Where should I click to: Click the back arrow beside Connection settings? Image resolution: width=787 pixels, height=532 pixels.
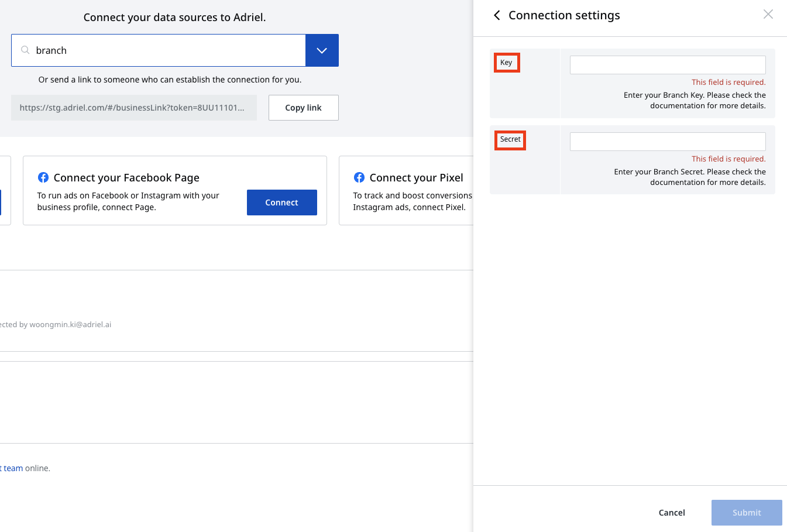point(497,15)
